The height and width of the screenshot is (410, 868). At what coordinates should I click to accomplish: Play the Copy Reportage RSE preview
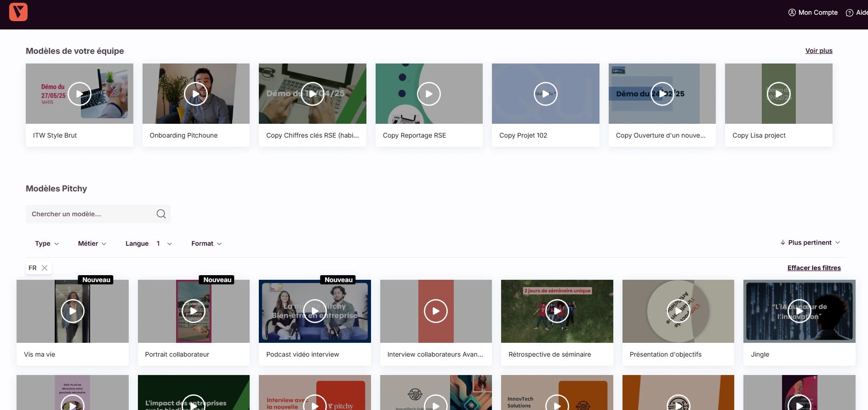[429, 94]
